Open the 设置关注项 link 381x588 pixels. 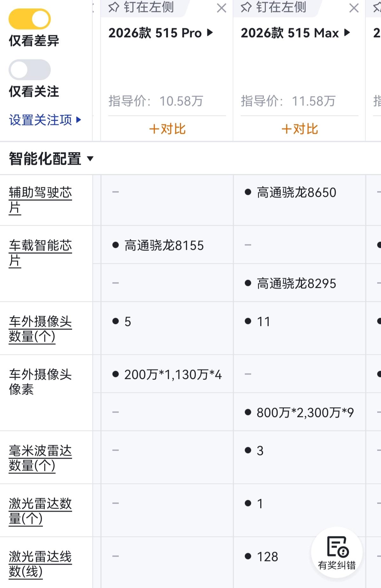click(x=40, y=120)
